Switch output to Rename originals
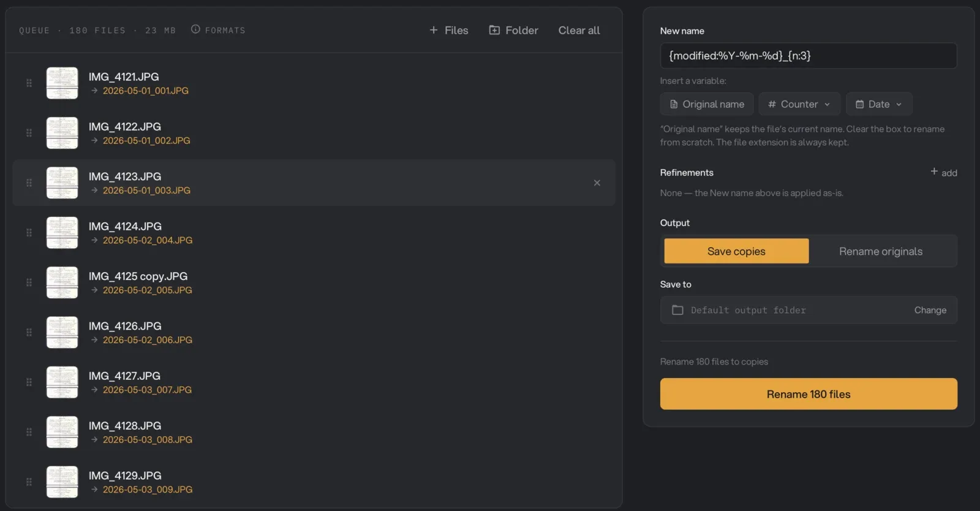 pyautogui.click(x=881, y=251)
